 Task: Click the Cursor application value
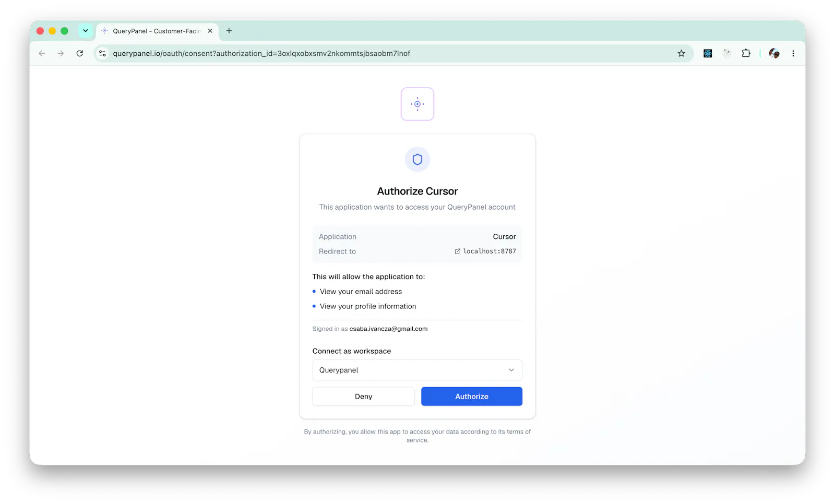coord(504,237)
